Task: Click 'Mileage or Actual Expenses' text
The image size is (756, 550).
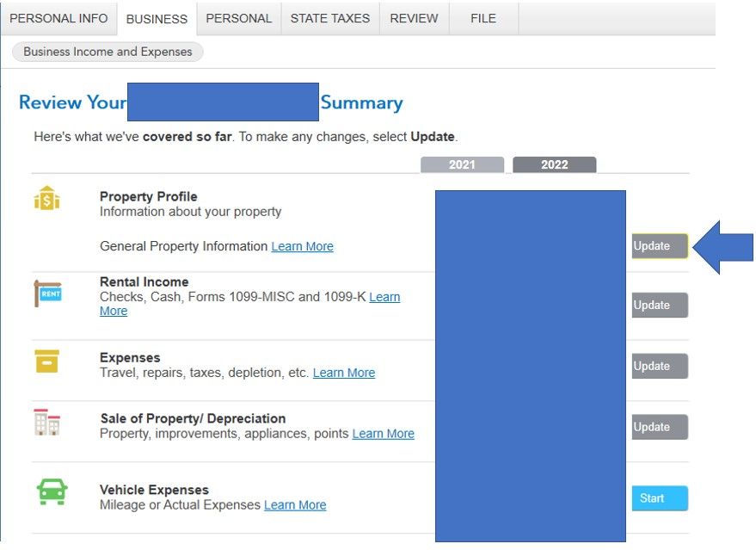Action: [180, 504]
